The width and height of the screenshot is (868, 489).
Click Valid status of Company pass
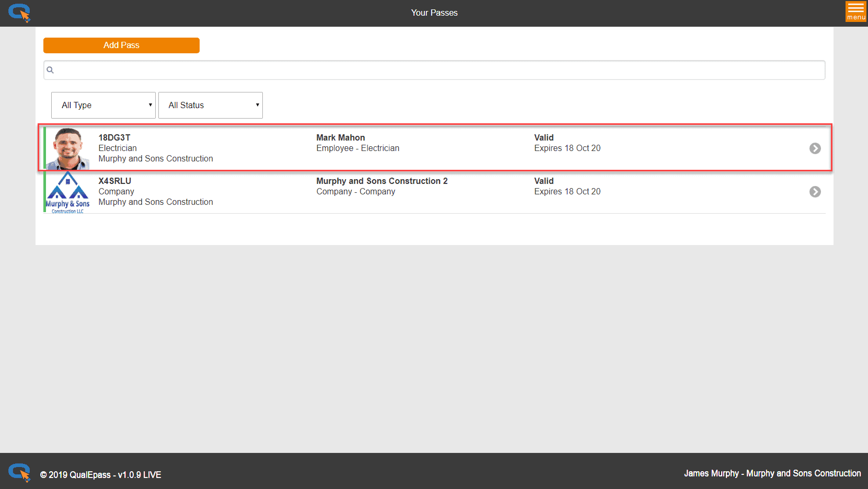543,181
